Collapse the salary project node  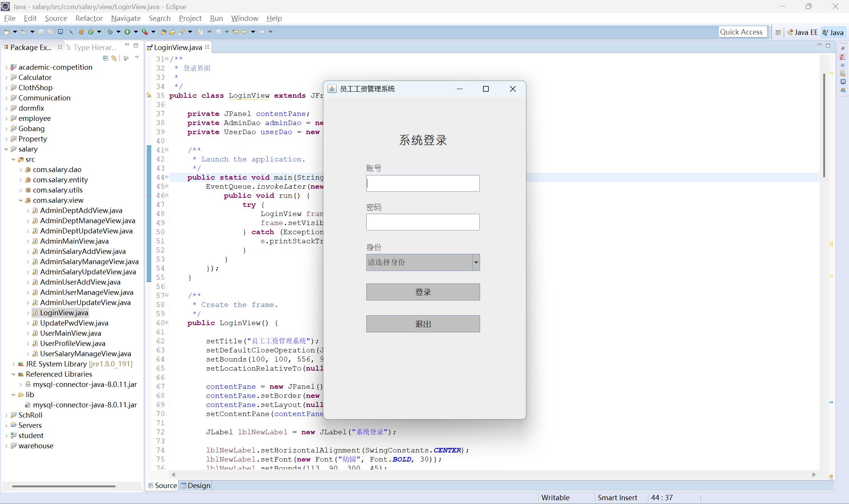[x=6, y=149]
